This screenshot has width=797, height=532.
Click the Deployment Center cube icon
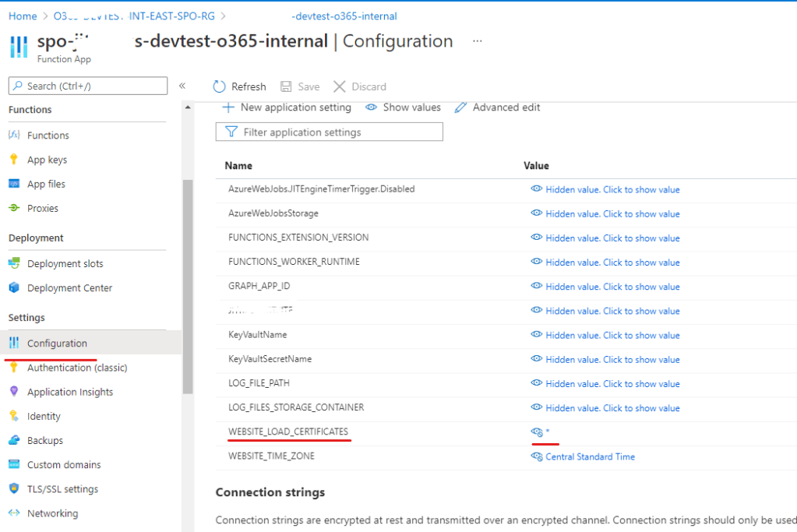[x=13, y=287]
